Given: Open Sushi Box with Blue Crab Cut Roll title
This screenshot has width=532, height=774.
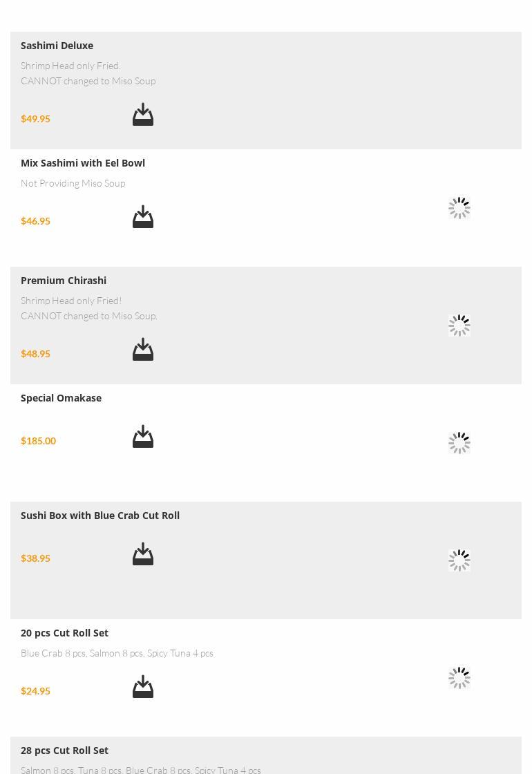Looking at the screenshot, I should pos(100,516).
